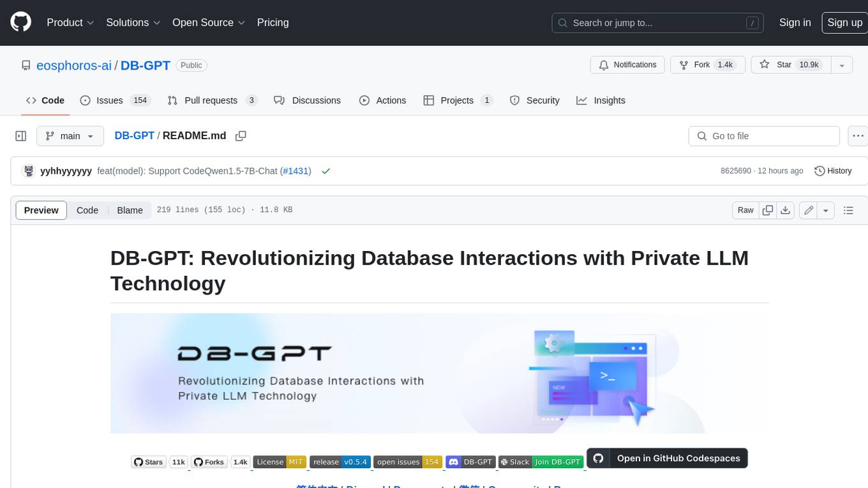The width and height of the screenshot is (868, 488).
Task: Open the Projects tab
Action: (458, 100)
